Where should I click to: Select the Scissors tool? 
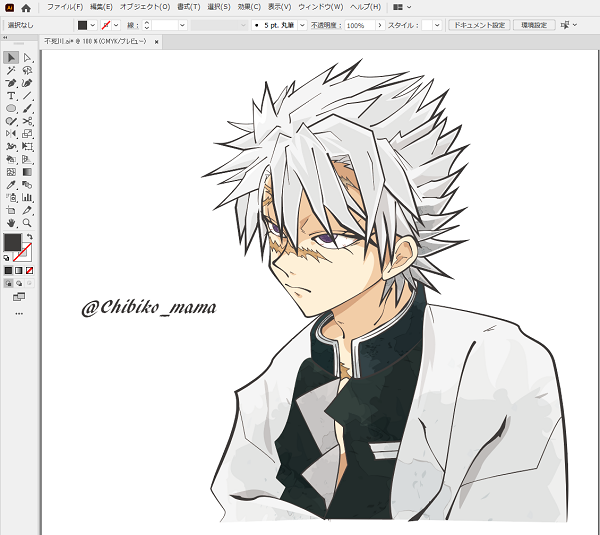coord(27,121)
